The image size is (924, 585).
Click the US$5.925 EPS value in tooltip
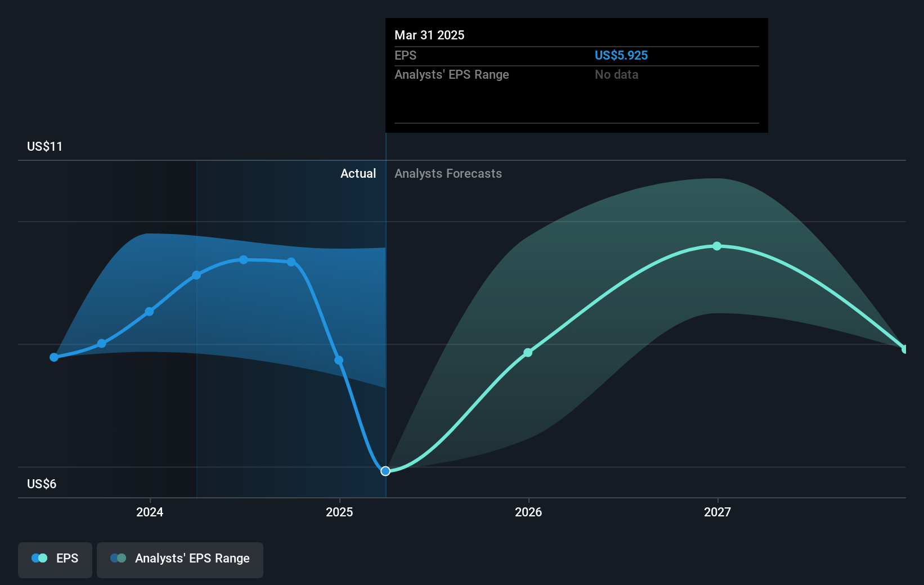[621, 55]
